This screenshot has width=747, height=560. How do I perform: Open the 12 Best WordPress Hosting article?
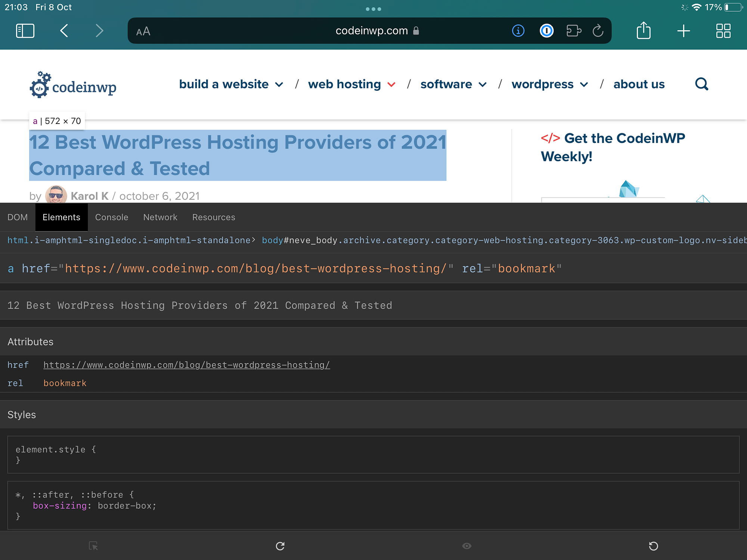(x=238, y=155)
